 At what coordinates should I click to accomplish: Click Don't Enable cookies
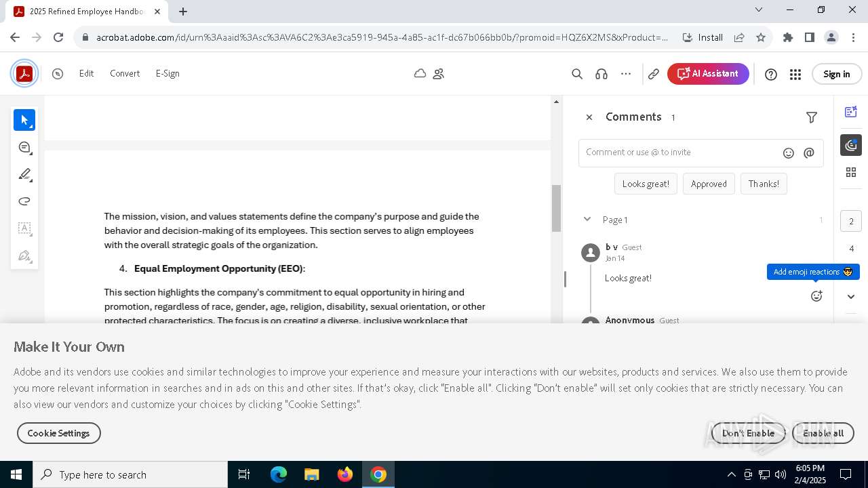[748, 433]
